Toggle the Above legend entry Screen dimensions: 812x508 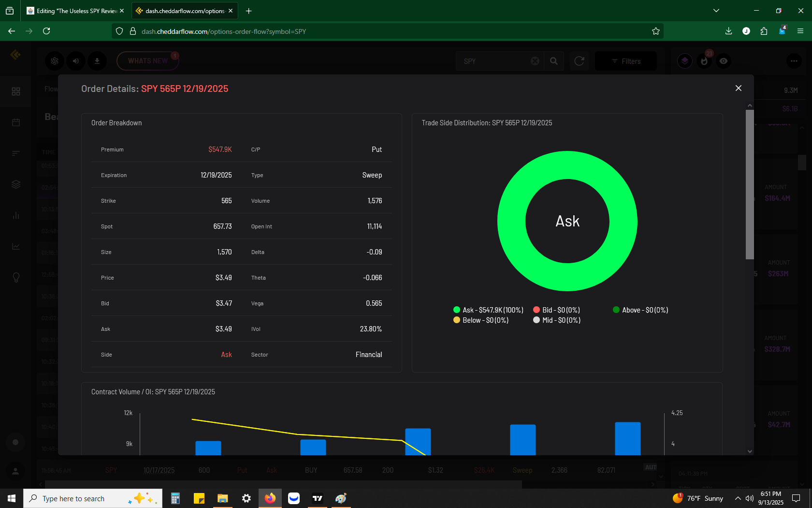coord(640,310)
